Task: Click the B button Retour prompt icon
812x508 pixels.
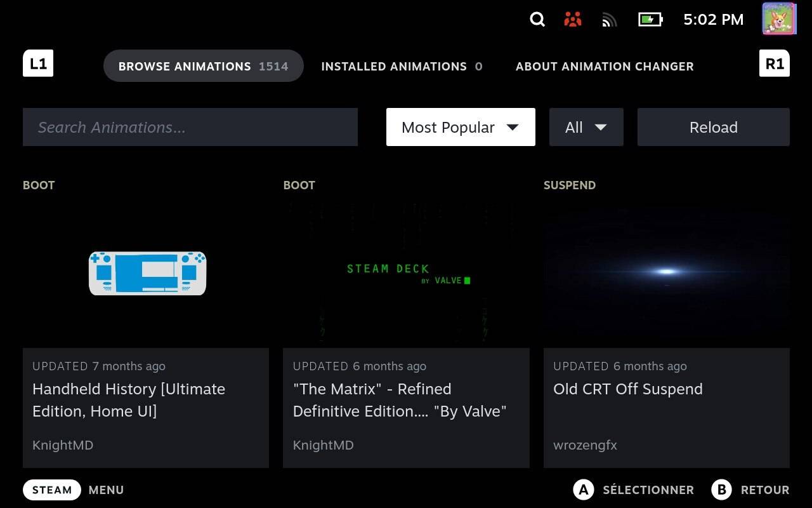Action: tap(722, 490)
